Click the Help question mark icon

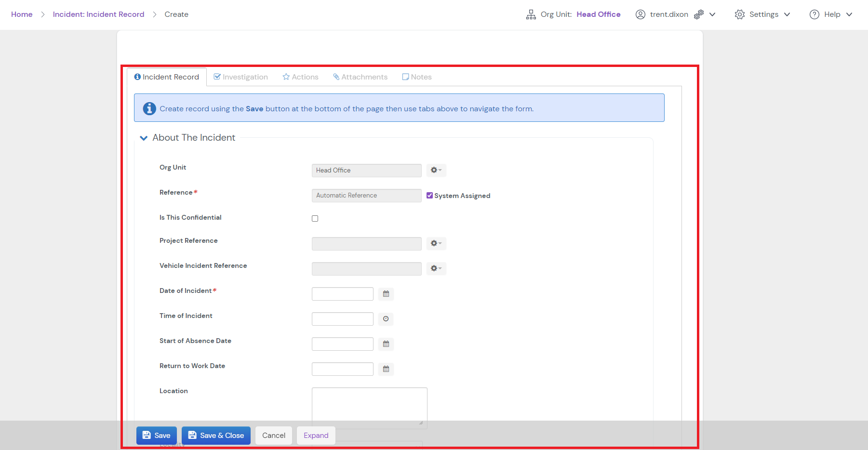point(815,14)
